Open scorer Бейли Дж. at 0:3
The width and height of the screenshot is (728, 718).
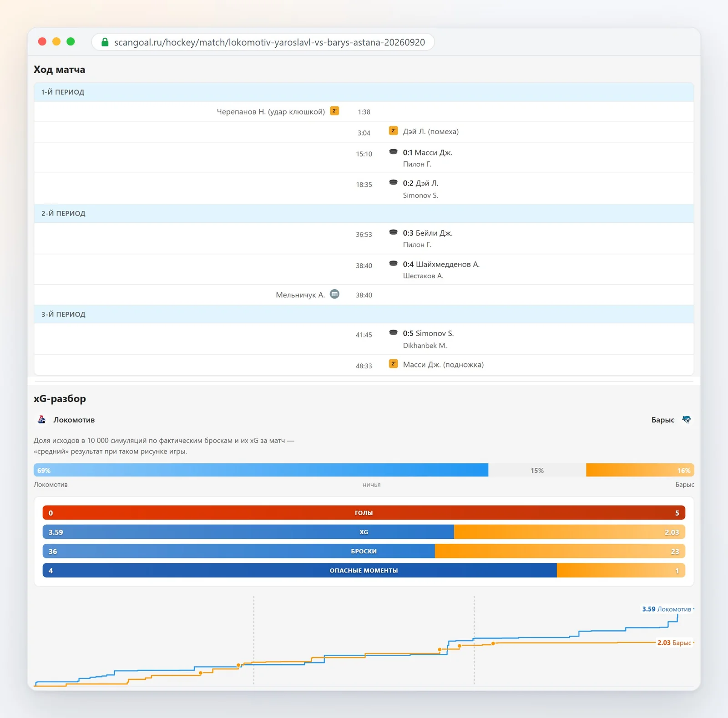[x=434, y=233]
